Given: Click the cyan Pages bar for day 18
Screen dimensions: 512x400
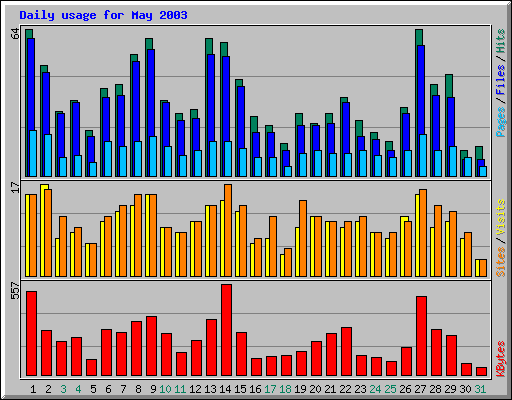Looking at the screenshot, I should tap(288, 171).
